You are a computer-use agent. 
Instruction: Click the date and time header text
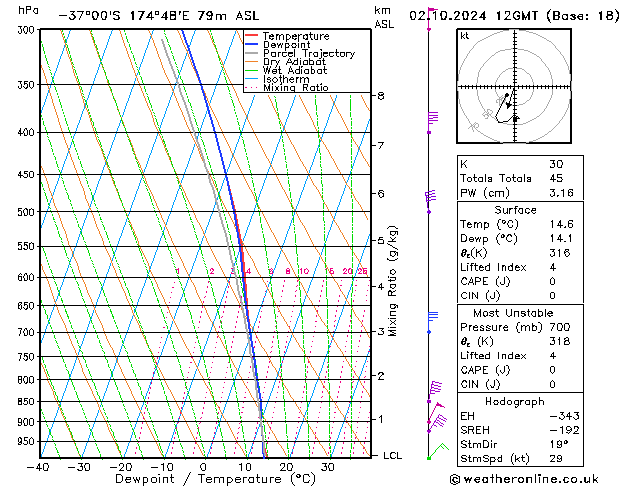[514, 16]
